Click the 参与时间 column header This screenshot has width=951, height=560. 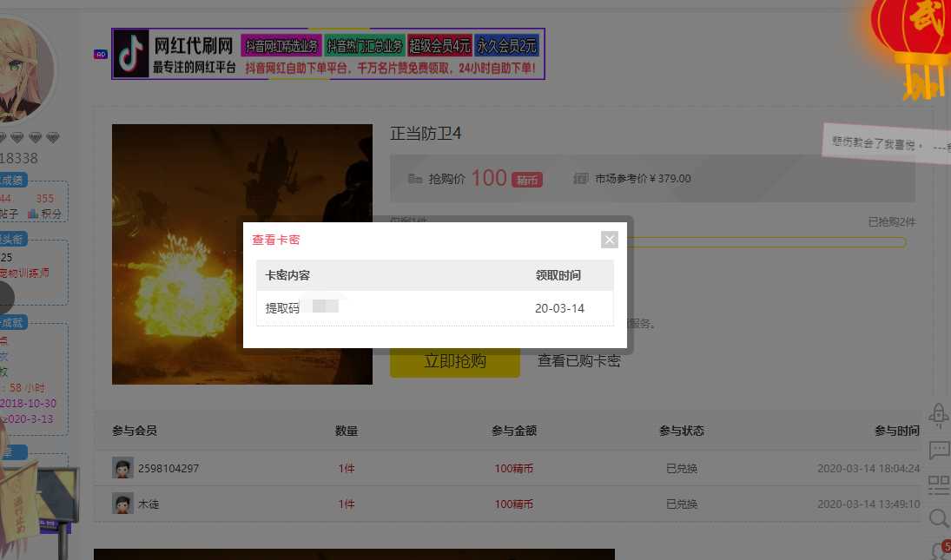coord(896,431)
